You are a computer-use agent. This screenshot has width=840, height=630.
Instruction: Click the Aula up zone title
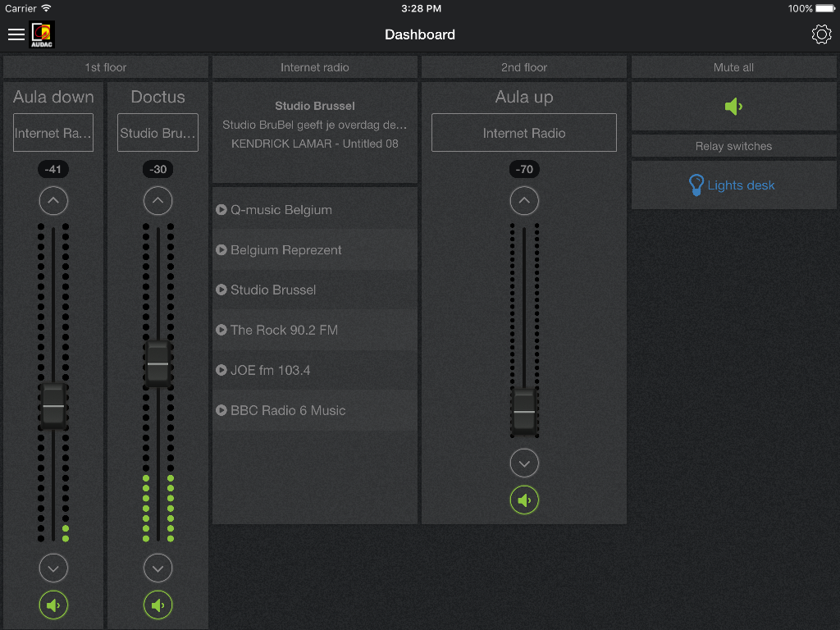(524, 97)
